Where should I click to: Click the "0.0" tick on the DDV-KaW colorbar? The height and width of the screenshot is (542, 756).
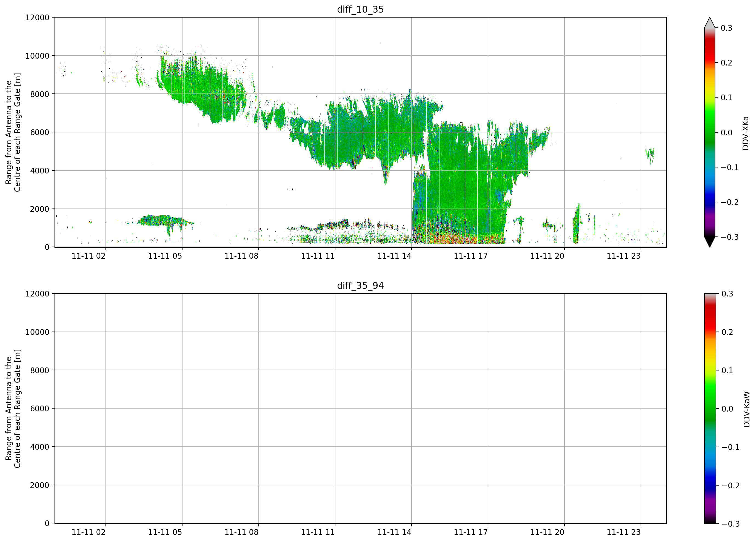(x=727, y=409)
